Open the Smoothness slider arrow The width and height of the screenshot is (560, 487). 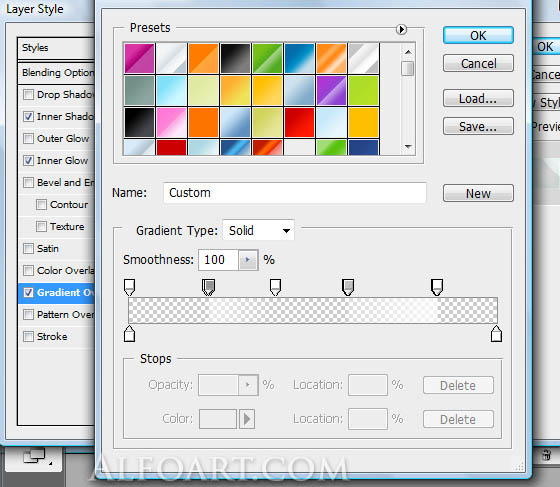248,260
